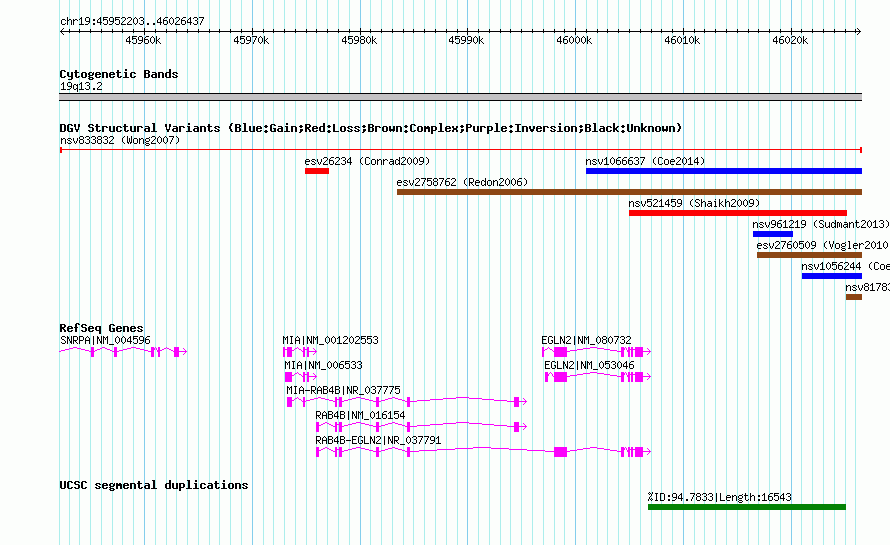
Task: Click the 45980k ruler tick label
Action: coord(359,40)
